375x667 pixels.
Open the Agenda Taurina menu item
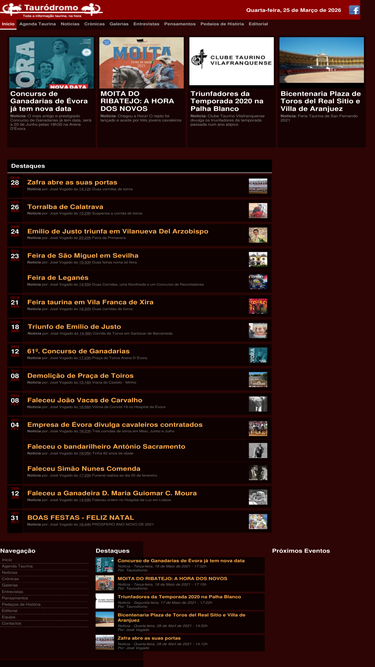pyautogui.click(x=37, y=24)
